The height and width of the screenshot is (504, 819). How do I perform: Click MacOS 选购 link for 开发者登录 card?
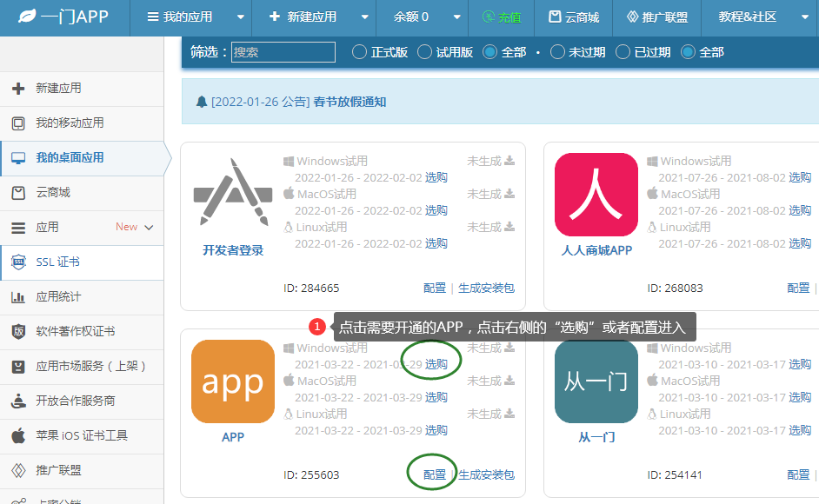(x=436, y=210)
